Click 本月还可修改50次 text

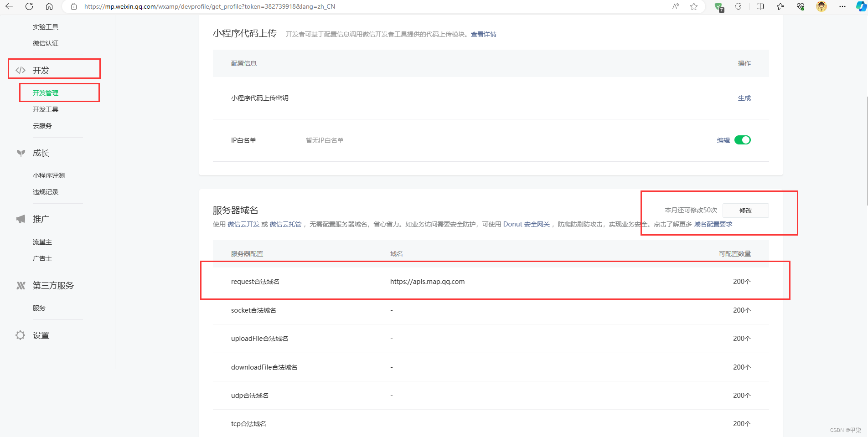691,211
